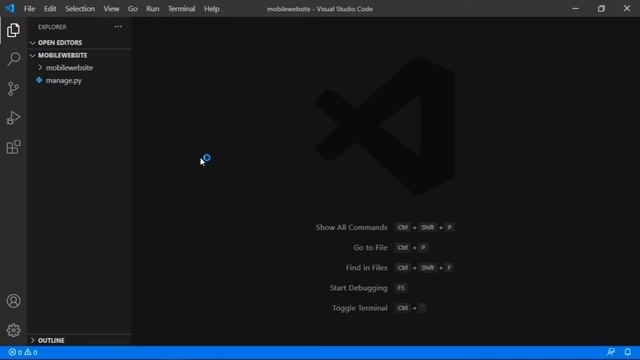
Task: Click the Show All Commands label
Action: [351, 227]
